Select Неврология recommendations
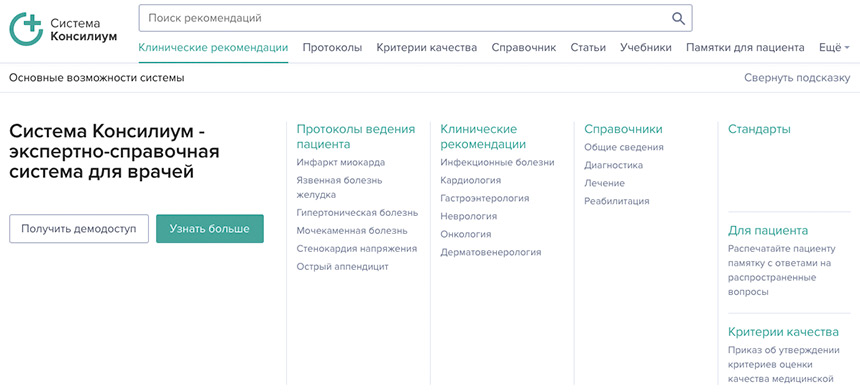The width and height of the screenshot is (860, 392). tap(468, 216)
